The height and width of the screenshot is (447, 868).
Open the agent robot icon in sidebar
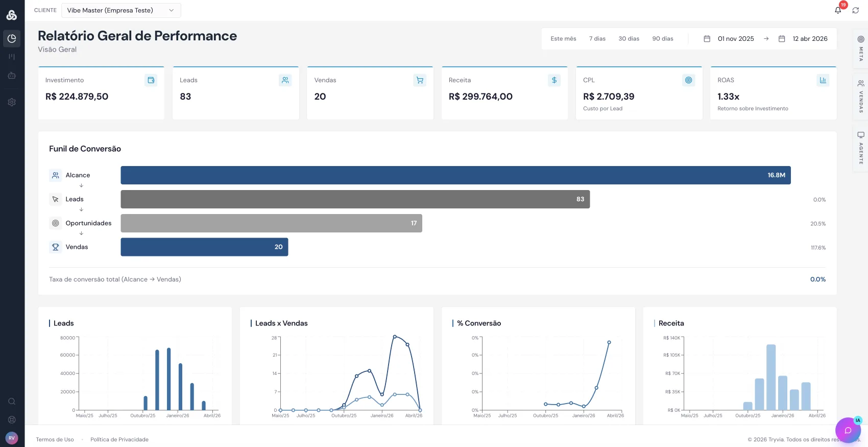(x=12, y=76)
